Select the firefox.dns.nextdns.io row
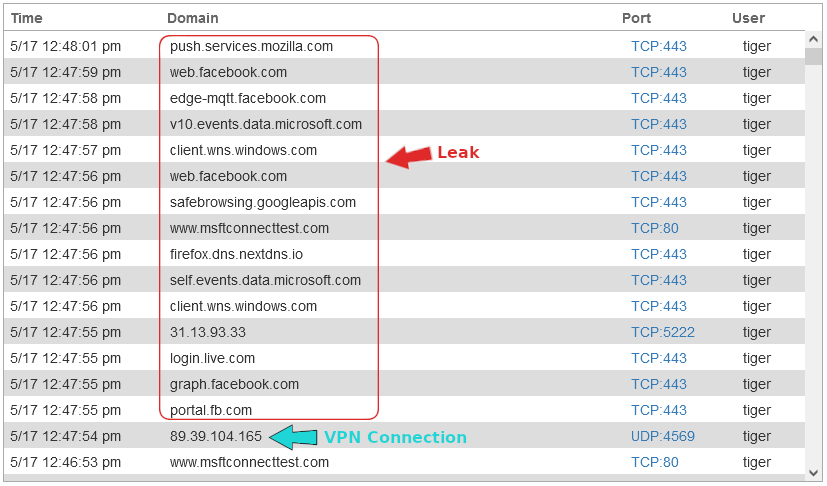Image resolution: width=827 pixels, height=486 pixels. pyautogui.click(x=236, y=254)
